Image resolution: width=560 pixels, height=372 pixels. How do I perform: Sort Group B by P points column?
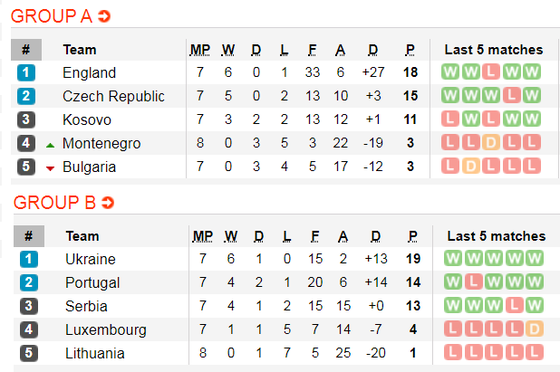[413, 236]
